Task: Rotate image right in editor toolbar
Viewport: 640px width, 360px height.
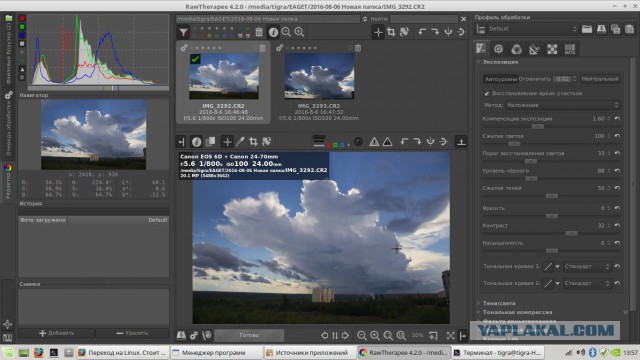Action: pos(417,142)
